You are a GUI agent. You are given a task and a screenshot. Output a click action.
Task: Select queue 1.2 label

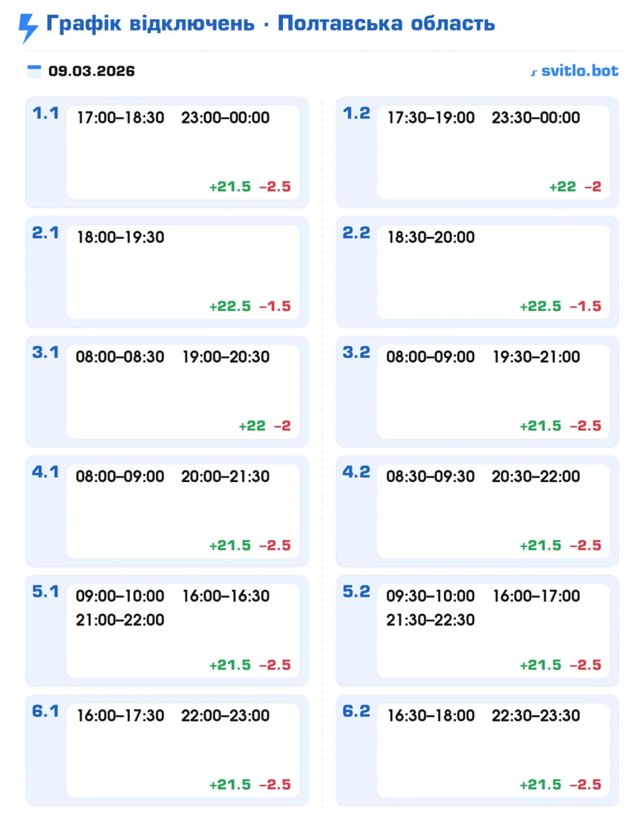[x=356, y=113]
